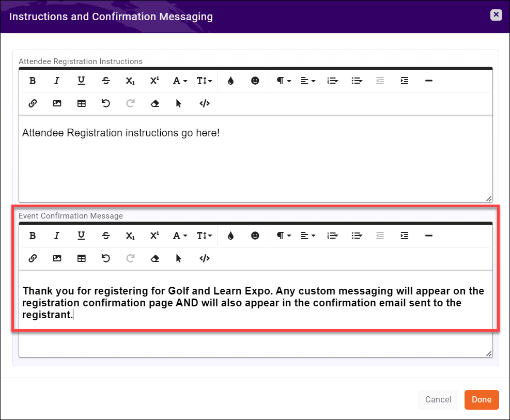Insert a horizontal line in the Attendee Registration Instructions
The width and height of the screenshot is (510, 420).
(x=428, y=81)
